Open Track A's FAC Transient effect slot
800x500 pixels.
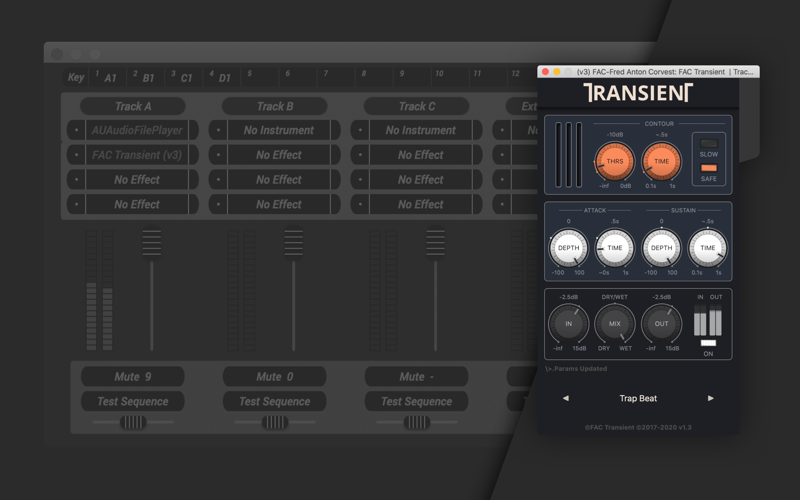point(137,155)
